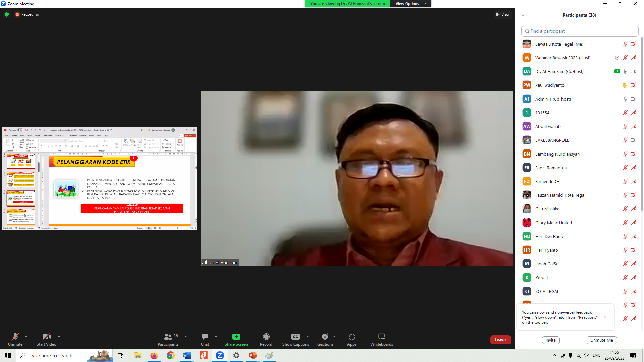The width and height of the screenshot is (644, 362).
Task: Start recording with the Record icon
Action: (266, 337)
